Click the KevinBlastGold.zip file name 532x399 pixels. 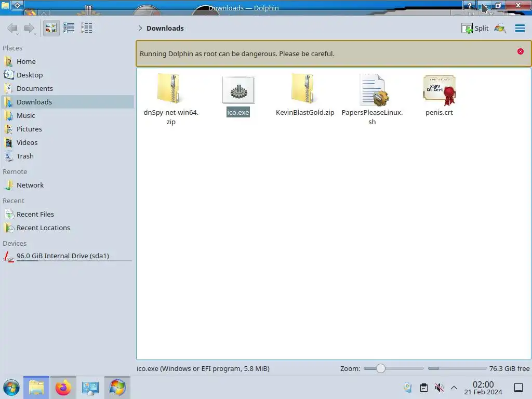tap(305, 112)
